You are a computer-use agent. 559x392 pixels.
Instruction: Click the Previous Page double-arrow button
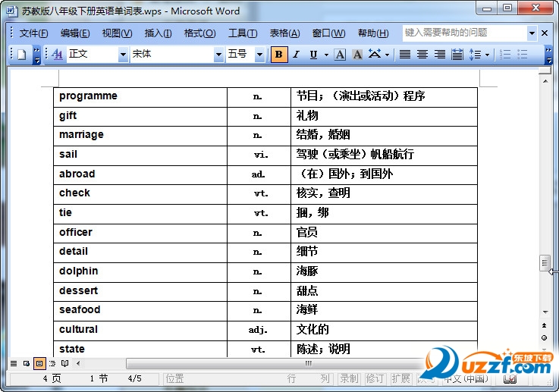(x=545, y=325)
